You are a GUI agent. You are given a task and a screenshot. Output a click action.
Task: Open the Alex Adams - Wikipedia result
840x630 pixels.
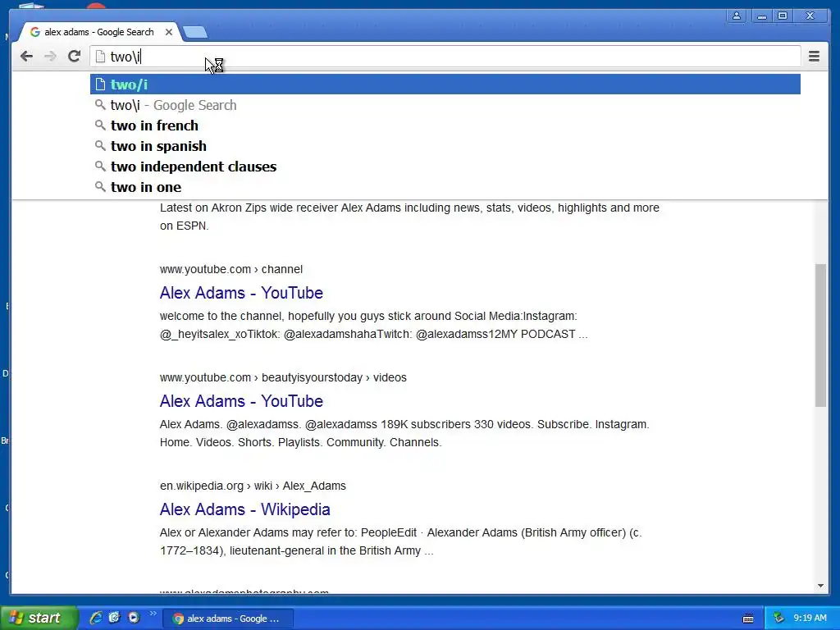pyautogui.click(x=244, y=509)
